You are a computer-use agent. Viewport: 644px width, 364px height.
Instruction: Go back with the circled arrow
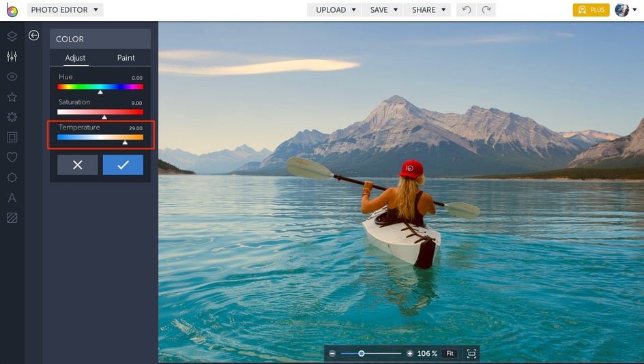[x=33, y=35]
